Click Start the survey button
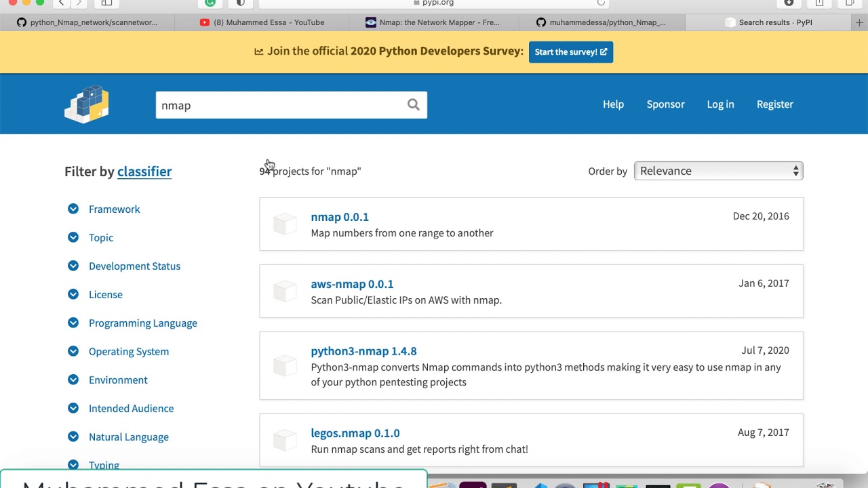868x488 pixels. pos(571,52)
